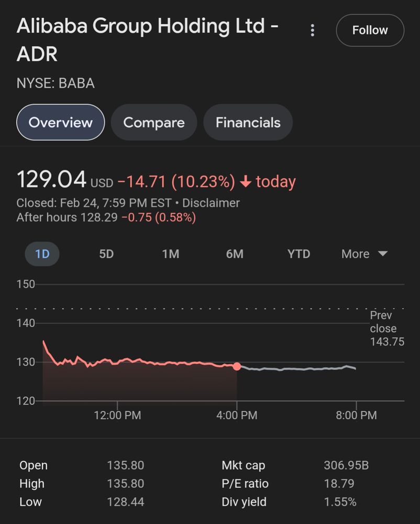This screenshot has width=420, height=524.
Task: Open the three-dot more options menu
Action: point(313,30)
